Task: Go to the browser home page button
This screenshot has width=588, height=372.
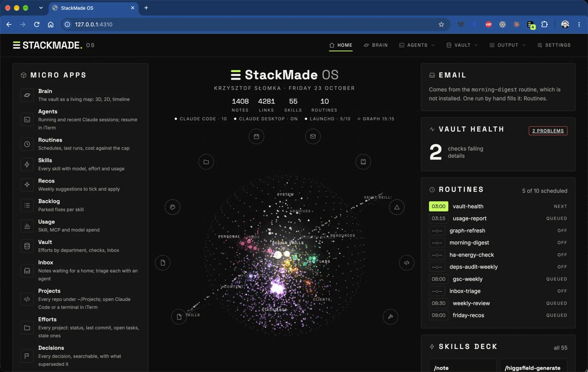Action: [51, 24]
